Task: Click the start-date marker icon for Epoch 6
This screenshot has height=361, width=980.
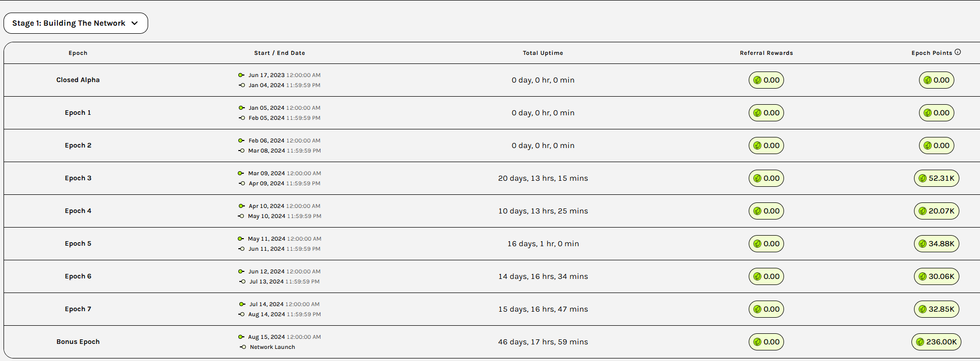Action: pos(241,271)
